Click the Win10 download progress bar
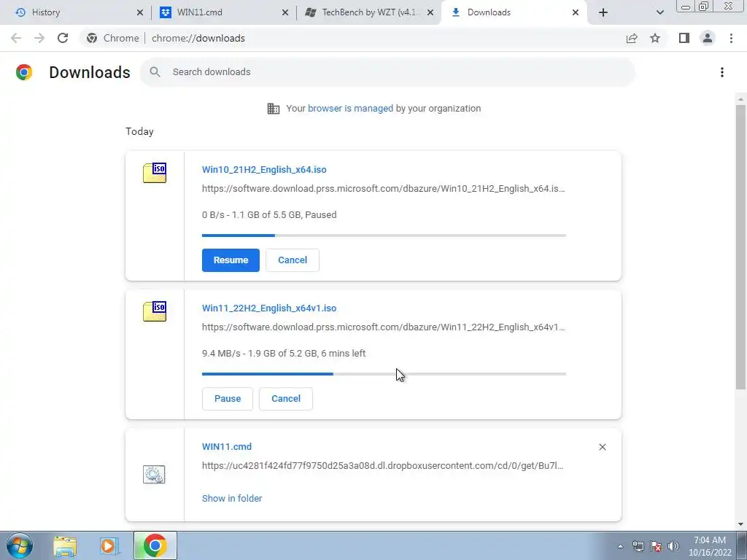The width and height of the screenshot is (747, 560). tap(384, 236)
